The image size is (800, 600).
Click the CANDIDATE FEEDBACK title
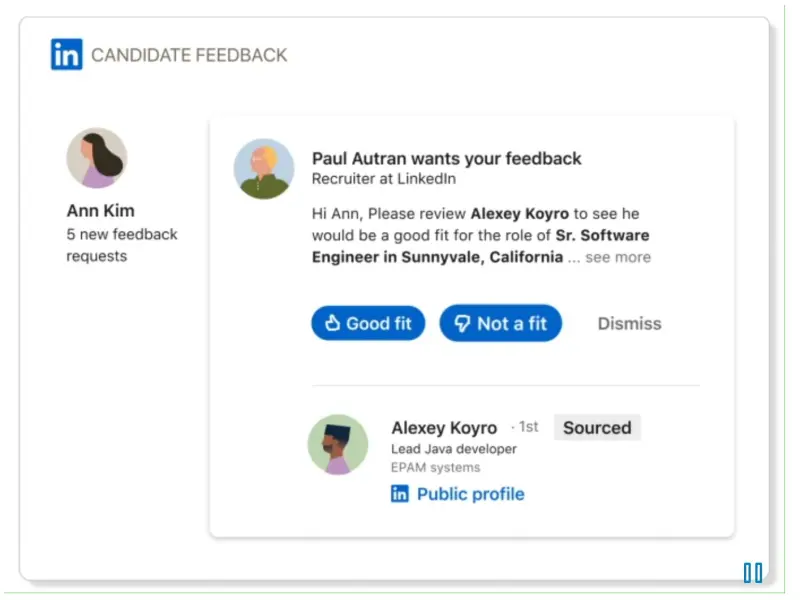click(189, 55)
